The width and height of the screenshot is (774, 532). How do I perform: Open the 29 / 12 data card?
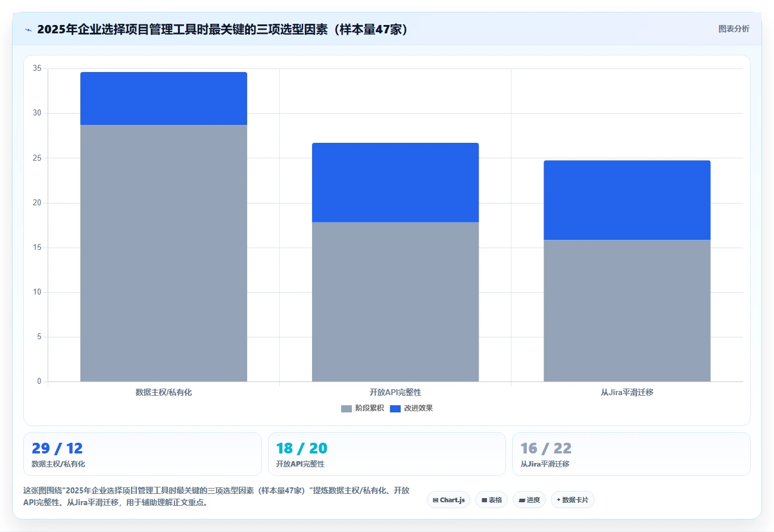point(142,454)
